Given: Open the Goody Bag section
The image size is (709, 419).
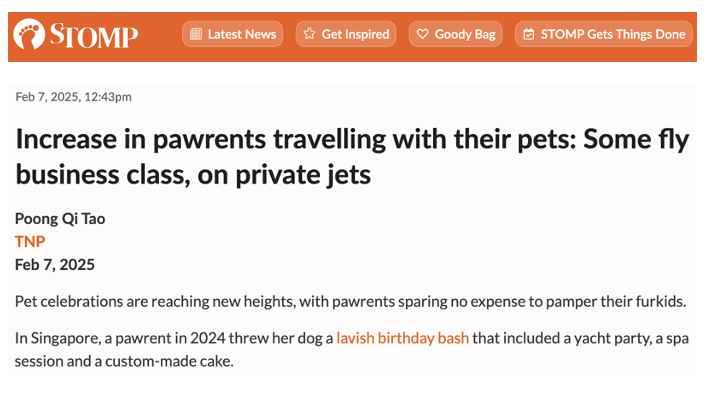Looking at the screenshot, I should (x=456, y=34).
